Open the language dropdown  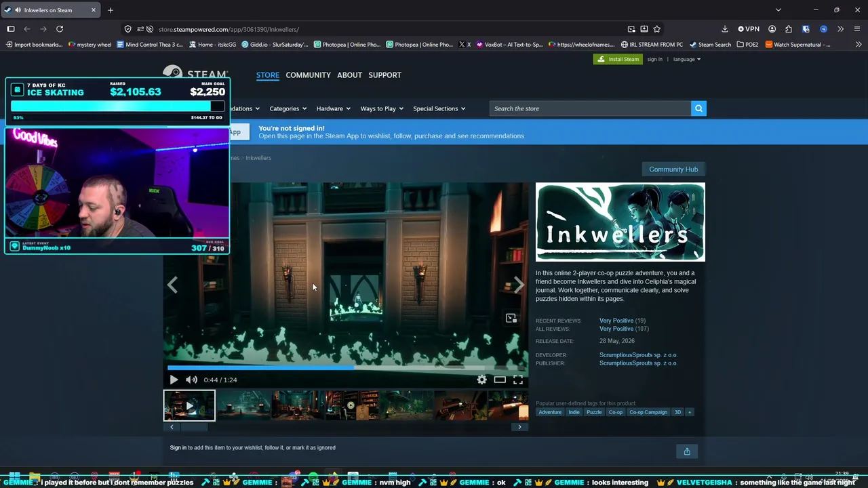coord(687,60)
